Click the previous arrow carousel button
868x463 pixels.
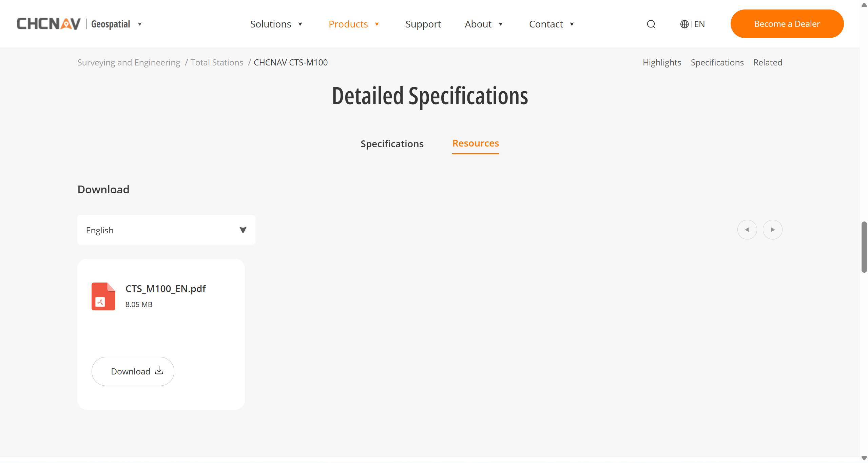coord(747,230)
